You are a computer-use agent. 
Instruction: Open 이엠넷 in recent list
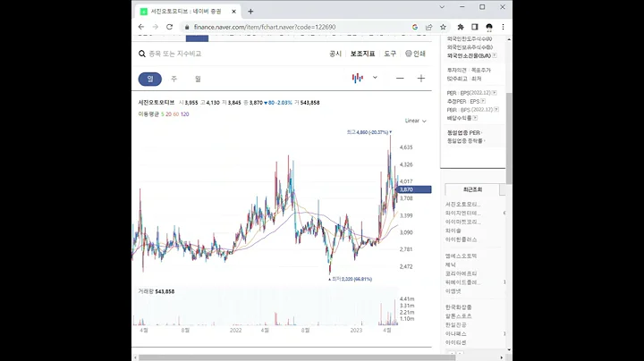[453, 290]
